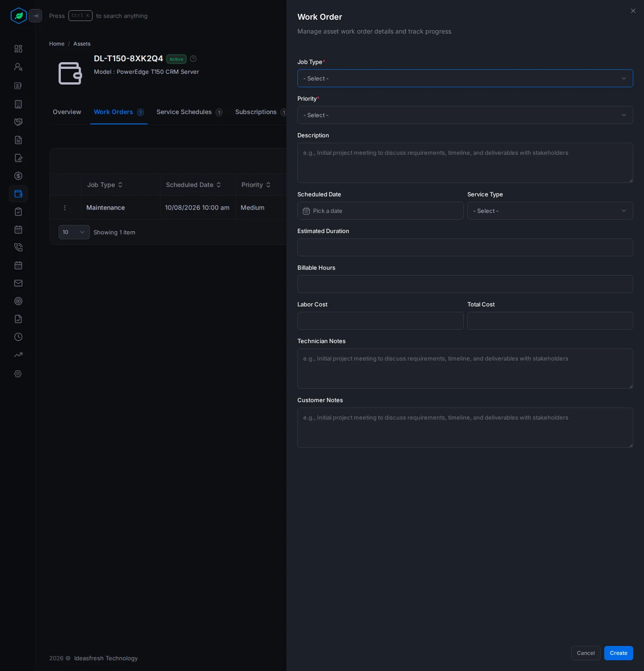Open the Service Type select dropdown

click(x=550, y=211)
